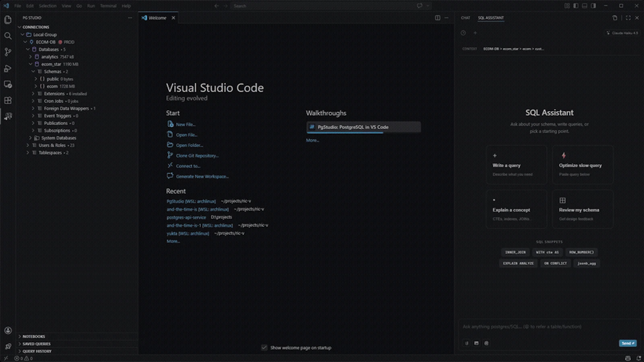Choose the Review my schema card

(583, 210)
